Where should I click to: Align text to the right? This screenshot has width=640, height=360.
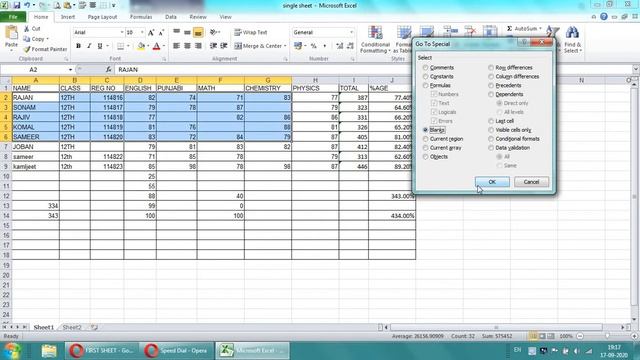click(x=198, y=46)
